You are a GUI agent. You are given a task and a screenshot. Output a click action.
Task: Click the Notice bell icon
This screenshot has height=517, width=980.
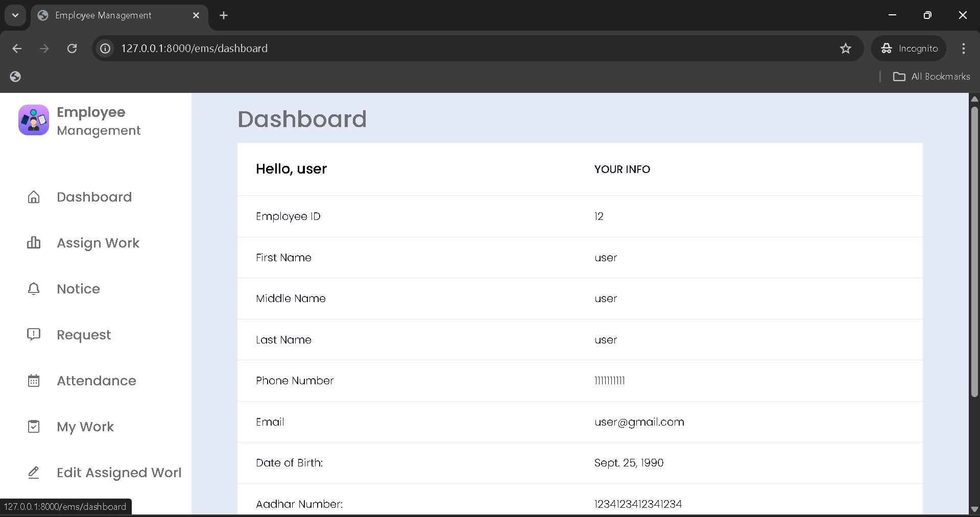pyautogui.click(x=34, y=289)
